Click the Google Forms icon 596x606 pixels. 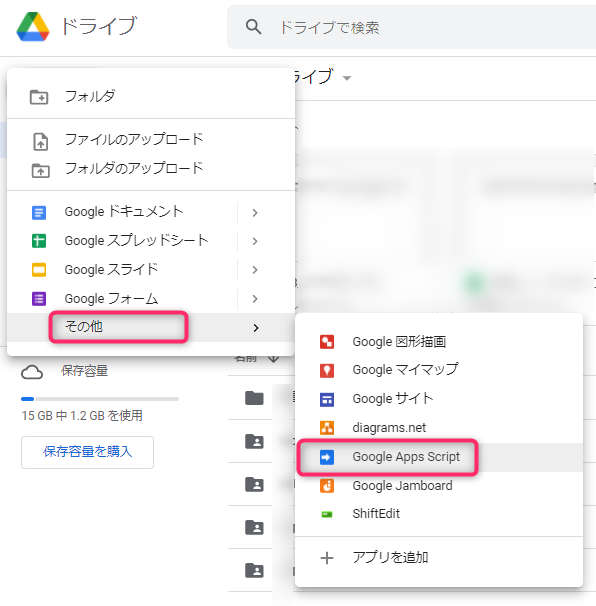(39, 299)
